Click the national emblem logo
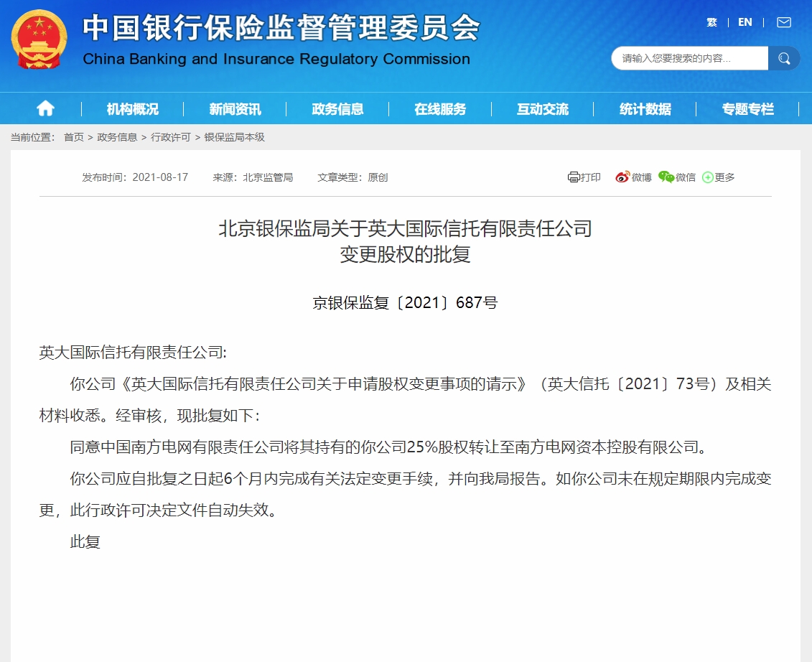 pyautogui.click(x=39, y=40)
